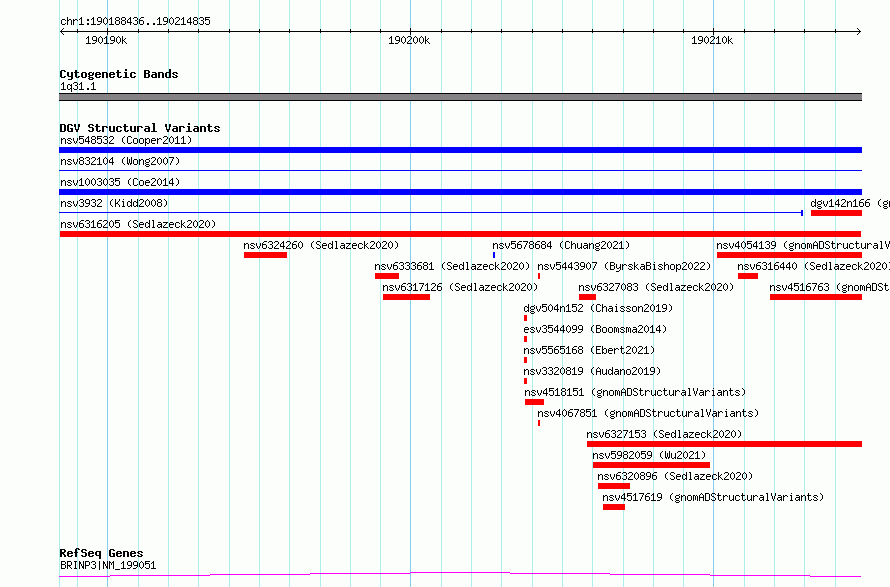
Task: Select the 190210k ruler position label
Action: [x=712, y=40]
